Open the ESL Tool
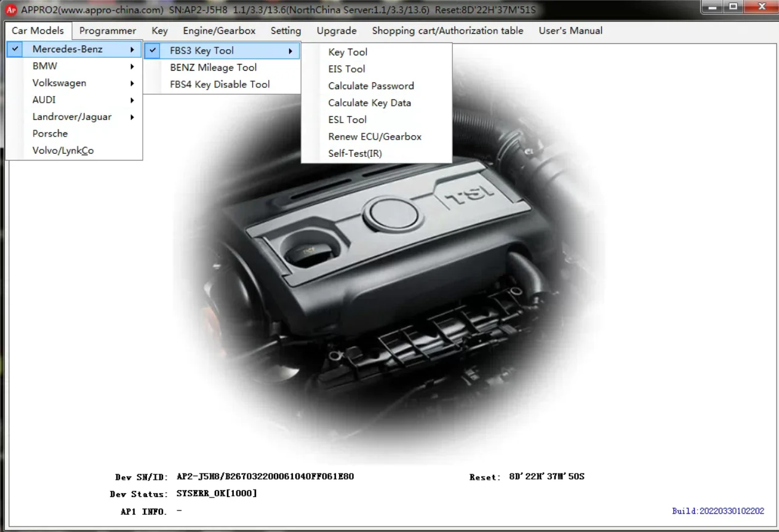Screen dimensions: 779x532 (347, 120)
